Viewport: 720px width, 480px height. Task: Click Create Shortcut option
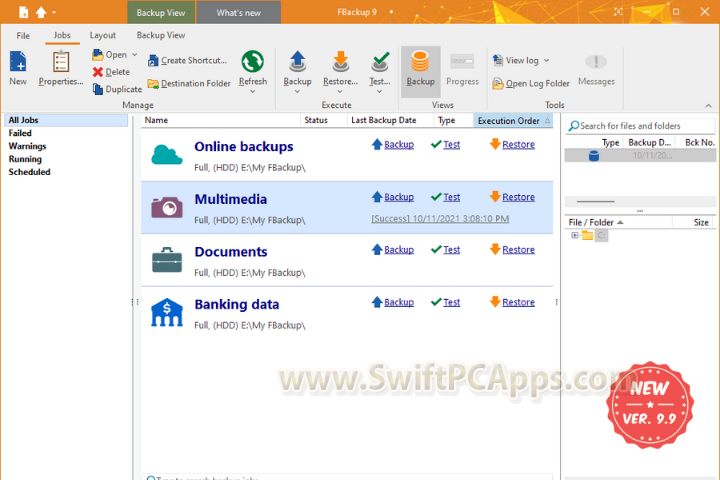click(x=187, y=60)
